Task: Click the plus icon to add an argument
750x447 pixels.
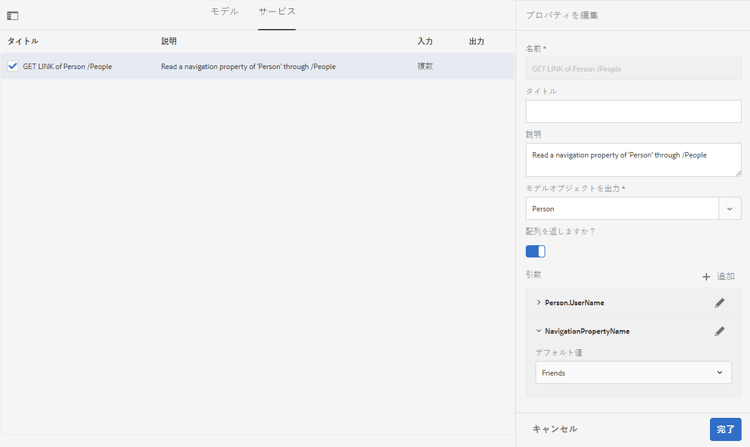Action: coord(706,277)
